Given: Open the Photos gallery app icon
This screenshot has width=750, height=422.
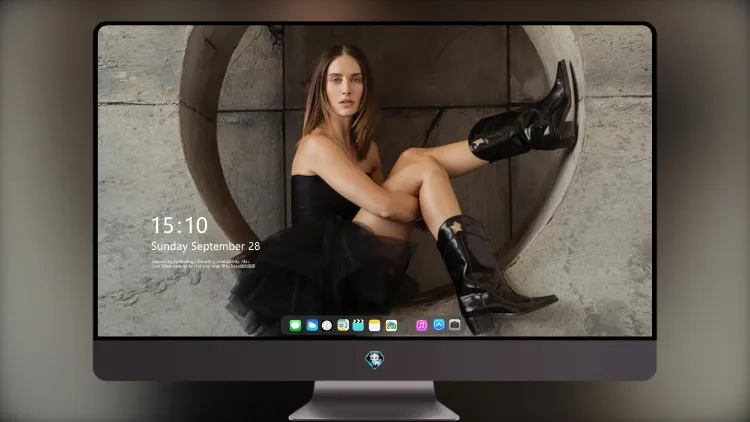Looking at the screenshot, I should point(391,326).
